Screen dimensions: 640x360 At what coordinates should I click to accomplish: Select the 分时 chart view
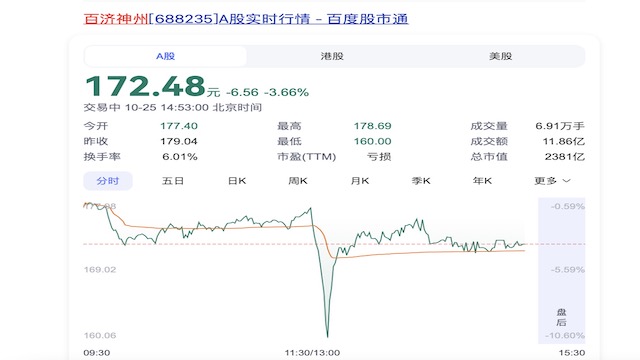[108, 181]
